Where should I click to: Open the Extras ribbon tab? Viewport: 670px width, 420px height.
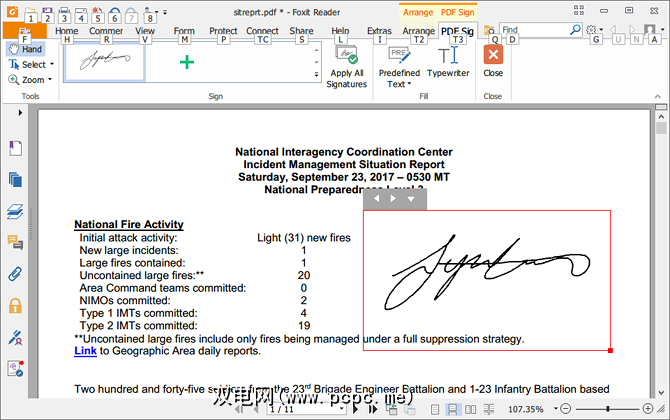coord(379,31)
